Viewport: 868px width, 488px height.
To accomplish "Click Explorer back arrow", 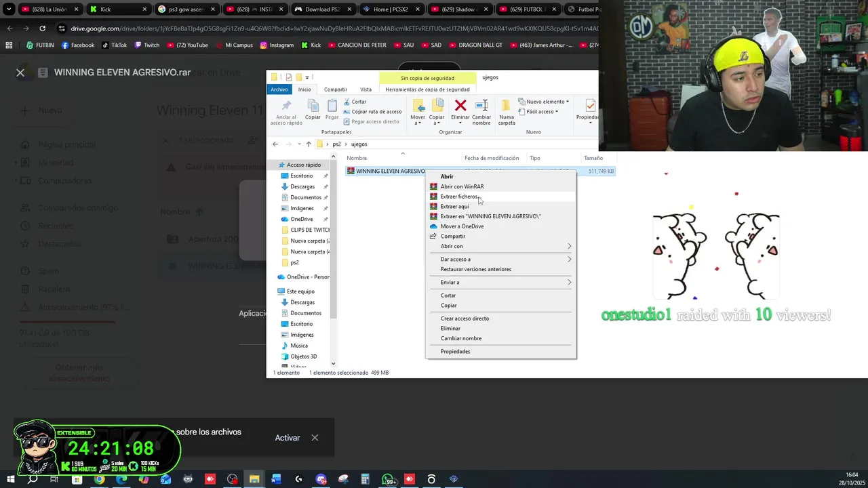I will [x=275, y=144].
